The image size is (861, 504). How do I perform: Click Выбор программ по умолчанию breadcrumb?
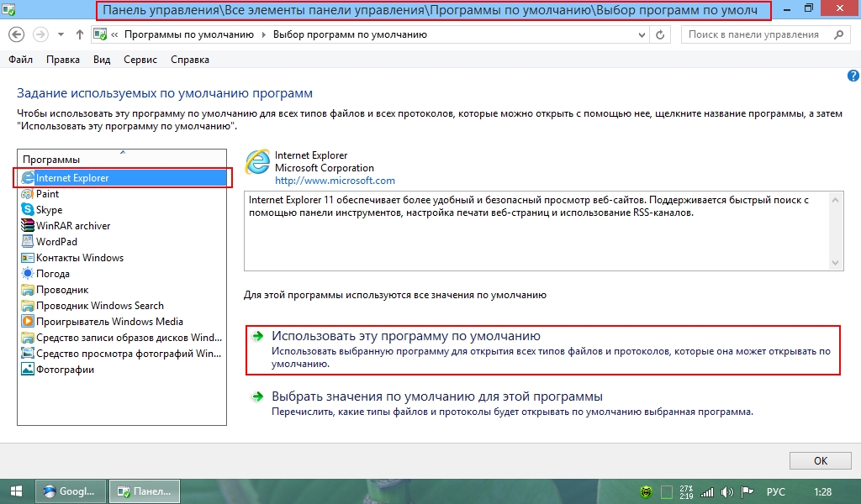(x=350, y=34)
